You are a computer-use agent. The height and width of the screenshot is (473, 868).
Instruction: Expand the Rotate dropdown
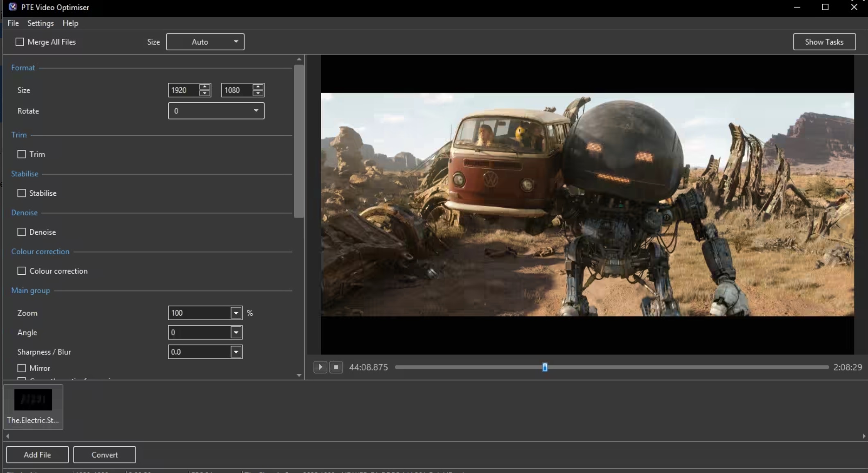216,111
